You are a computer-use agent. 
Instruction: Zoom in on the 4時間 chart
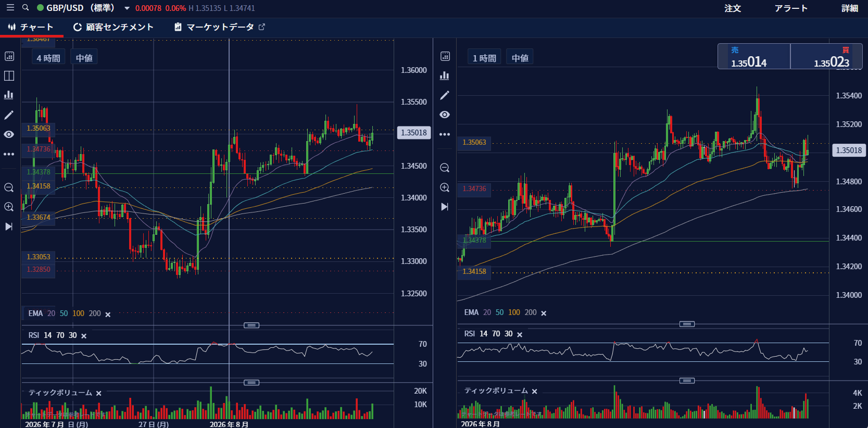pyautogui.click(x=9, y=207)
